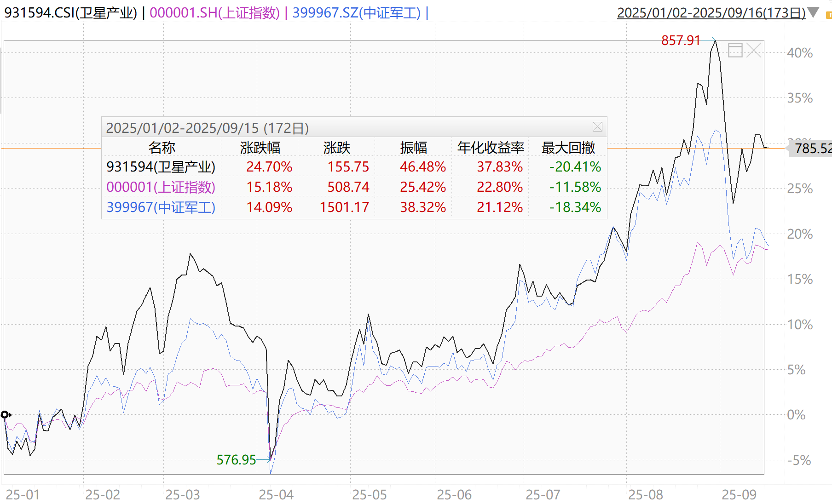This screenshot has height=504, width=832.
Task: Click the baseline start marker circle
Action: [x=5, y=415]
